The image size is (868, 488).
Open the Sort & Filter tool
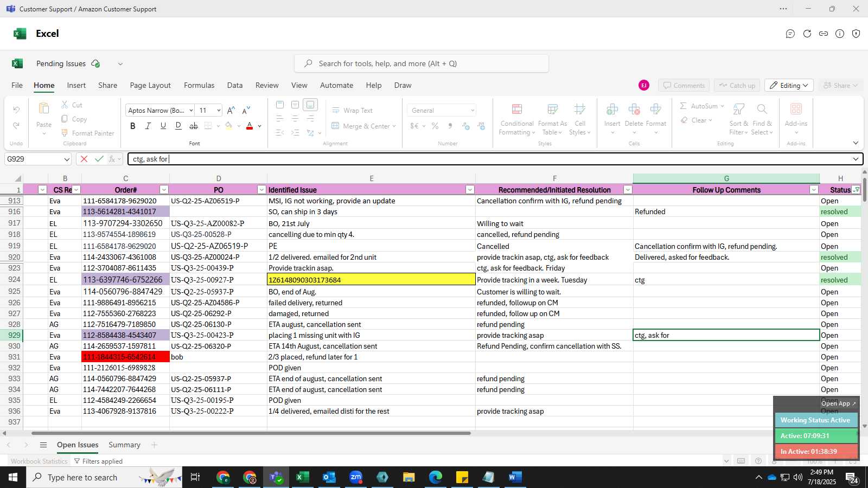click(738, 119)
